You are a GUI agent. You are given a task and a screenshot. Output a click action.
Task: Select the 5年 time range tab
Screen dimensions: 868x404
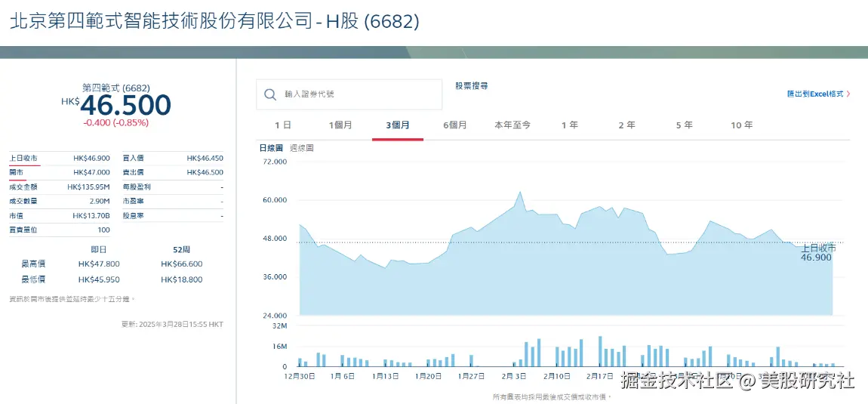point(685,125)
